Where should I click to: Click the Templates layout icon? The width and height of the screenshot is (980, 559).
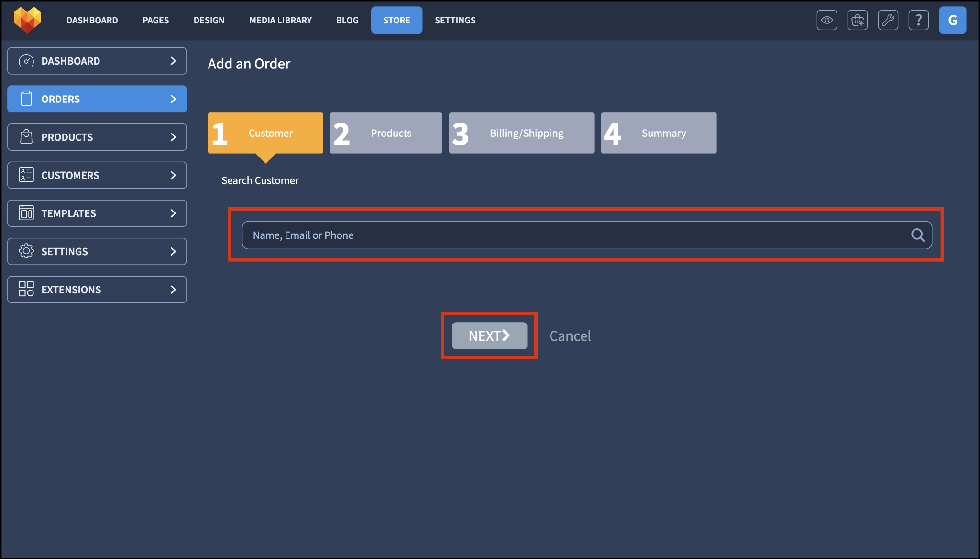(x=26, y=213)
